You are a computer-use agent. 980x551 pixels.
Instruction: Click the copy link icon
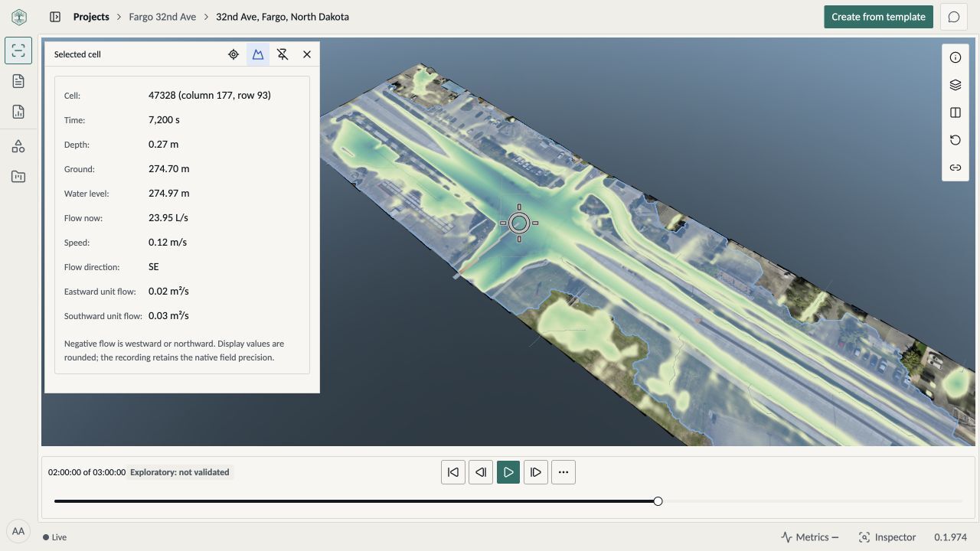click(x=955, y=168)
